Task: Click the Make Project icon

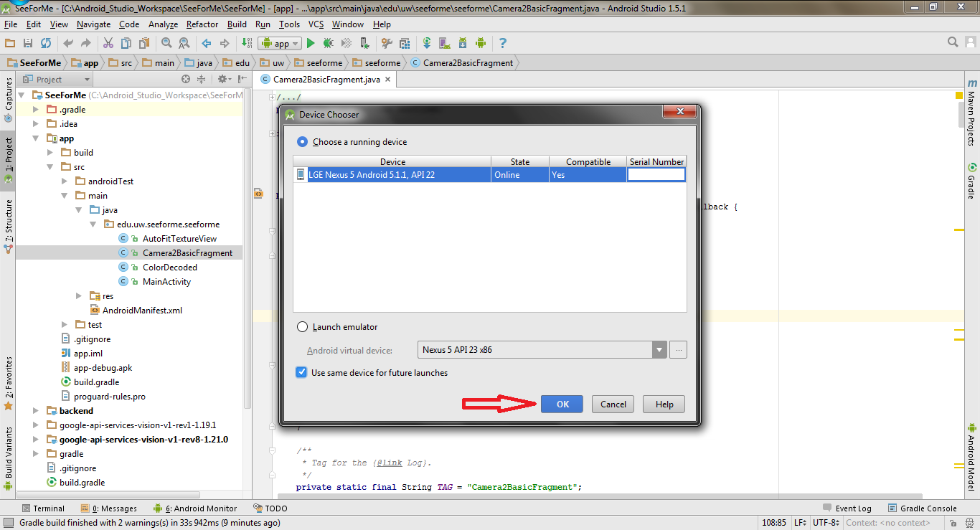Action: click(246, 43)
